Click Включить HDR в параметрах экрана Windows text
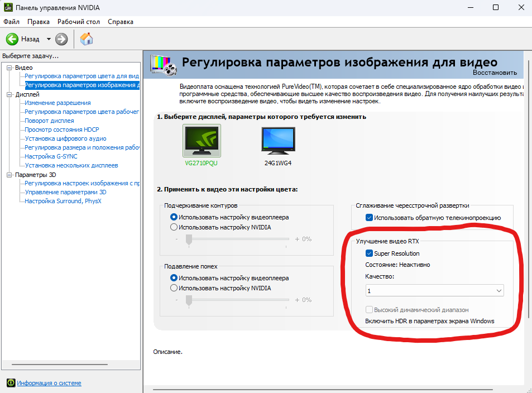The image size is (532, 393). [430, 321]
